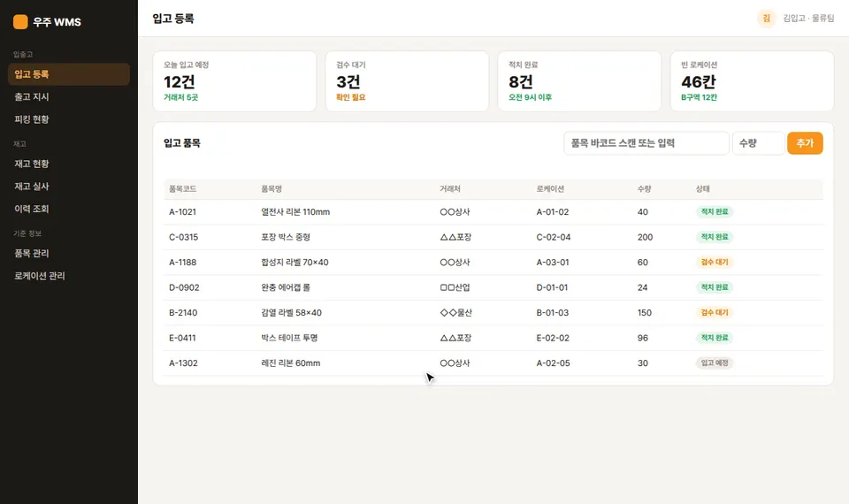Select item code A-1302
Screen dimensions: 849x504
click(x=183, y=363)
